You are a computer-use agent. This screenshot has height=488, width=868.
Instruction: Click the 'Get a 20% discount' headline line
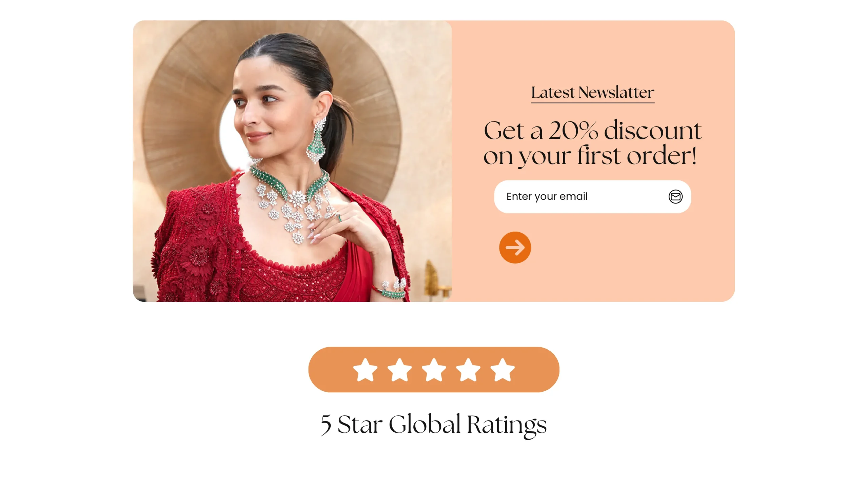592,130
